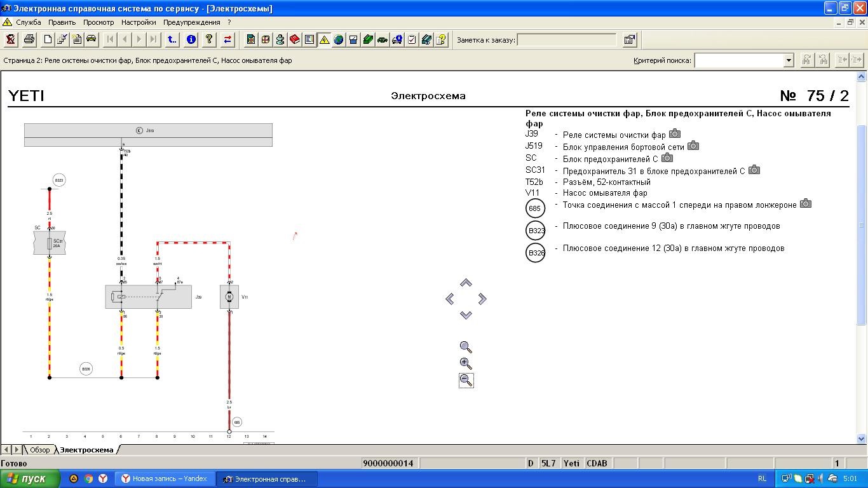
Task: Click the first-page navigation arrow in toolbar
Action: pos(110,39)
